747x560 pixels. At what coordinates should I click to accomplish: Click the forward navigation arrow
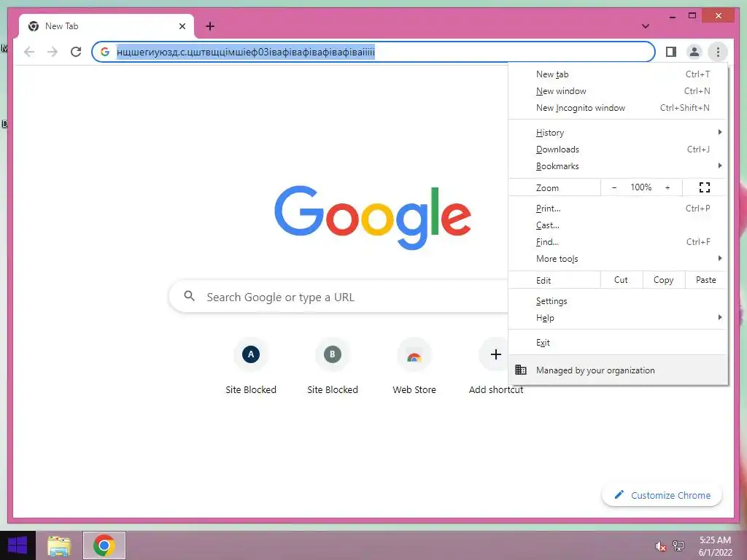[x=53, y=52]
